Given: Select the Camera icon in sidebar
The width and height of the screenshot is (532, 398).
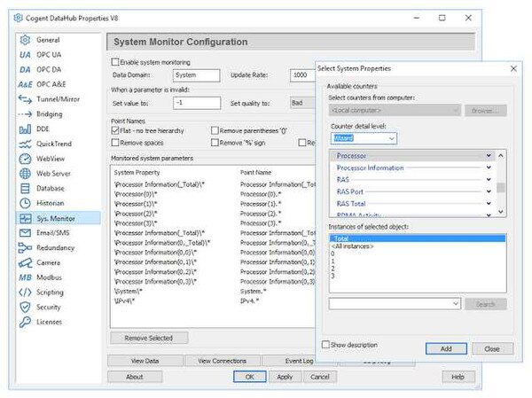Looking at the screenshot, I should coord(25,262).
